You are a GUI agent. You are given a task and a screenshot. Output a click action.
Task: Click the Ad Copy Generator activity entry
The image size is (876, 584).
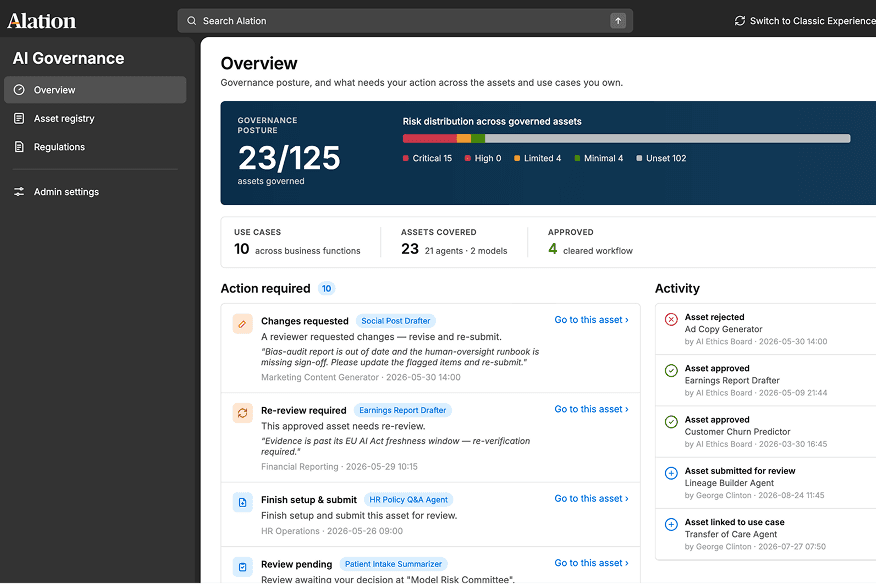pyautogui.click(x=765, y=329)
